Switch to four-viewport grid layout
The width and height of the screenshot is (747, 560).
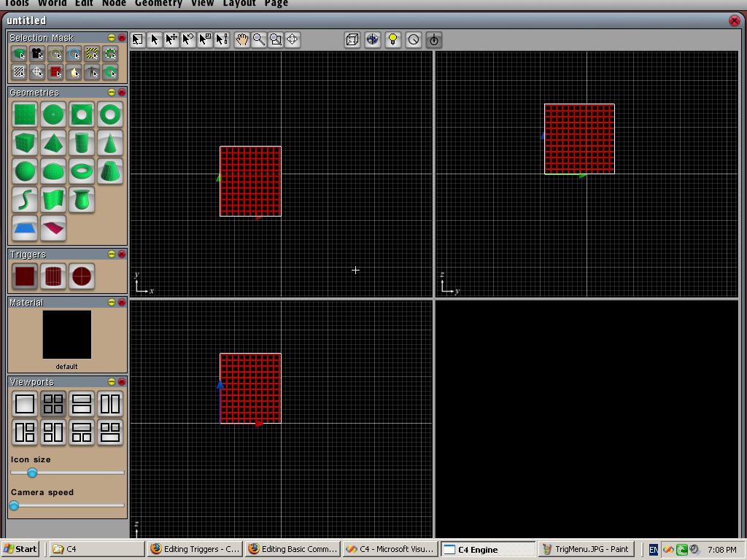pos(53,404)
